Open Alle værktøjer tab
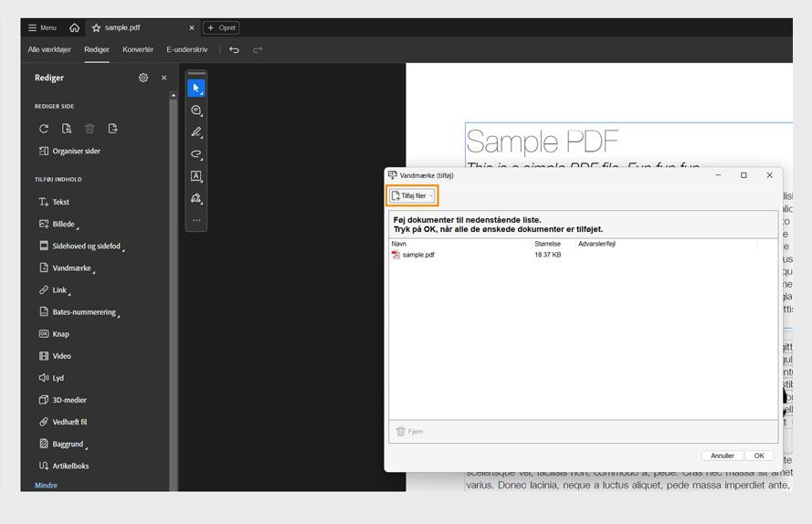812x524 pixels. click(49, 49)
